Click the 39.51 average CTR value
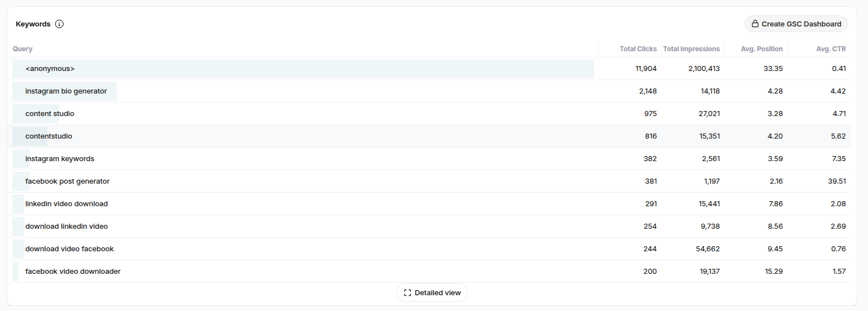Image resolution: width=868 pixels, height=311 pixels. click(x=836, y=181)
